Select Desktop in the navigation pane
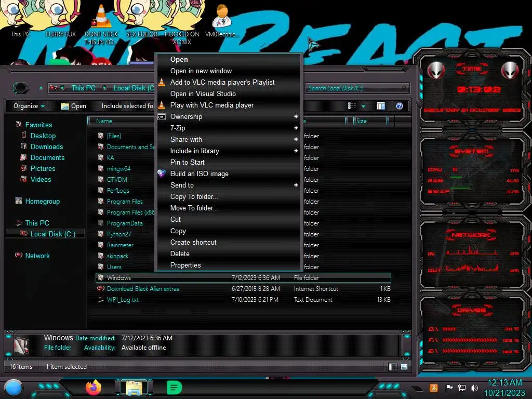The height and width of the screenshot is (399, 532). point(43,136)
